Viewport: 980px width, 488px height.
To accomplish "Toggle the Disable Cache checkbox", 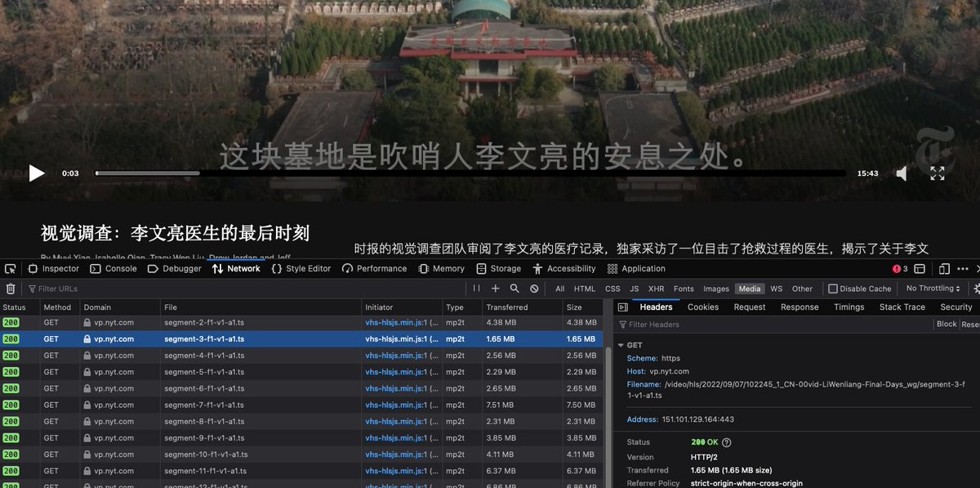I will click(x=832, y=289).
